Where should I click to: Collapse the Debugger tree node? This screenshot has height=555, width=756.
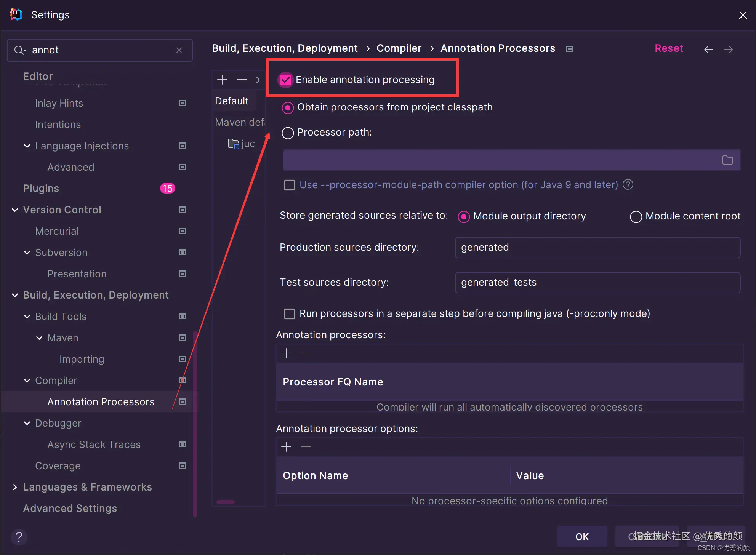pos(27,423)
